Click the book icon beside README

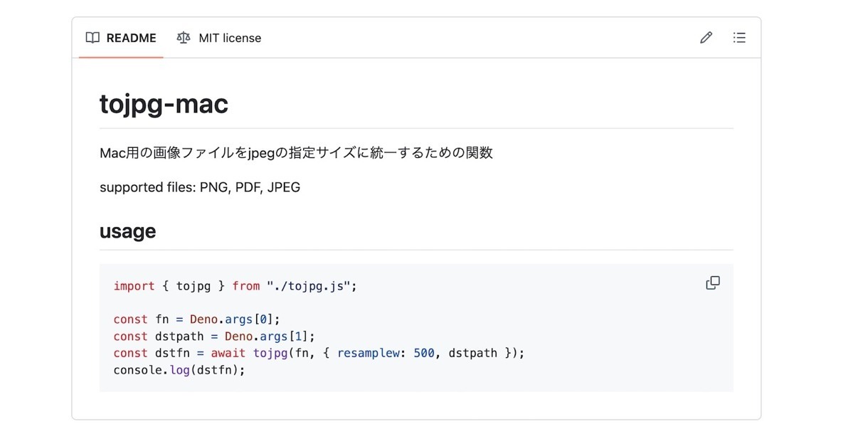(x=92, y=38)
